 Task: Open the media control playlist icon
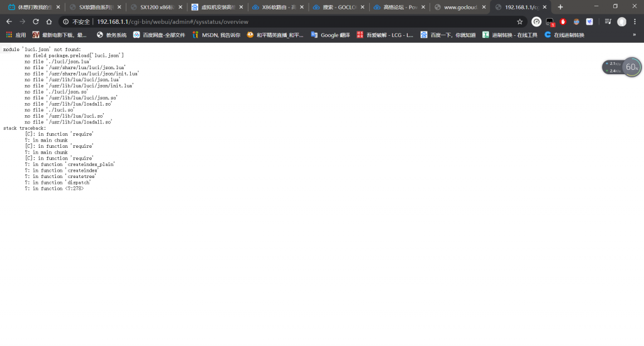pos(608,22)
